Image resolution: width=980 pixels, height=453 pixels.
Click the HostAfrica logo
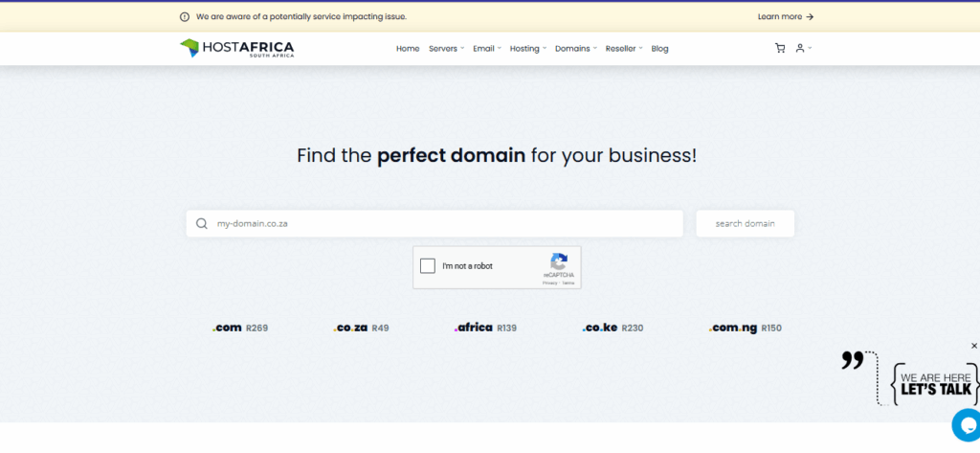[x=237, y=48]
